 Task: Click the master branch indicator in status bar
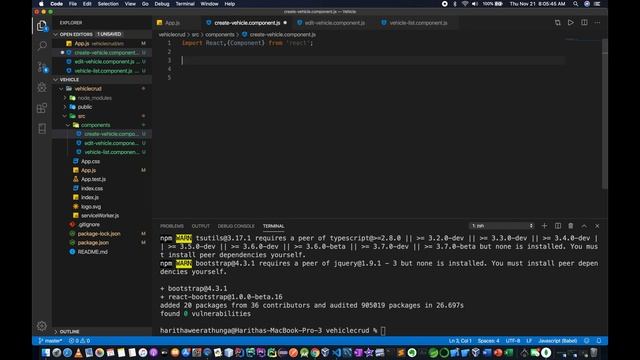(x=50, y=341)
